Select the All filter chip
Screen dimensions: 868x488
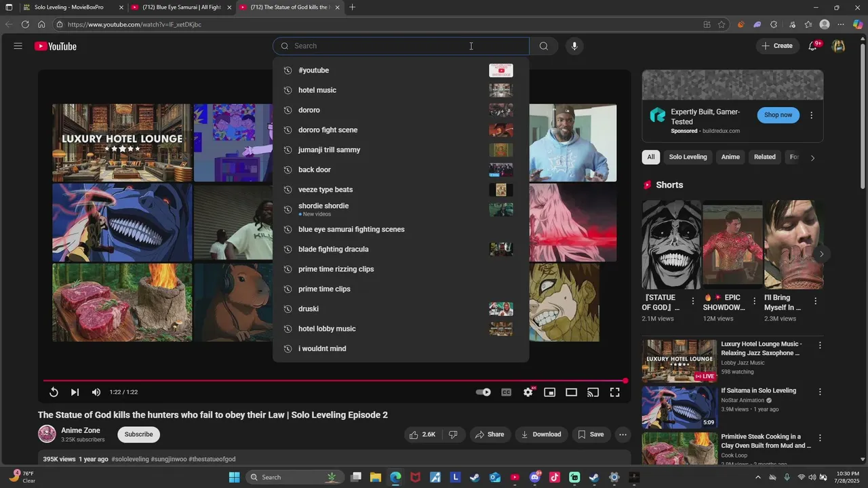click(650, 157)
